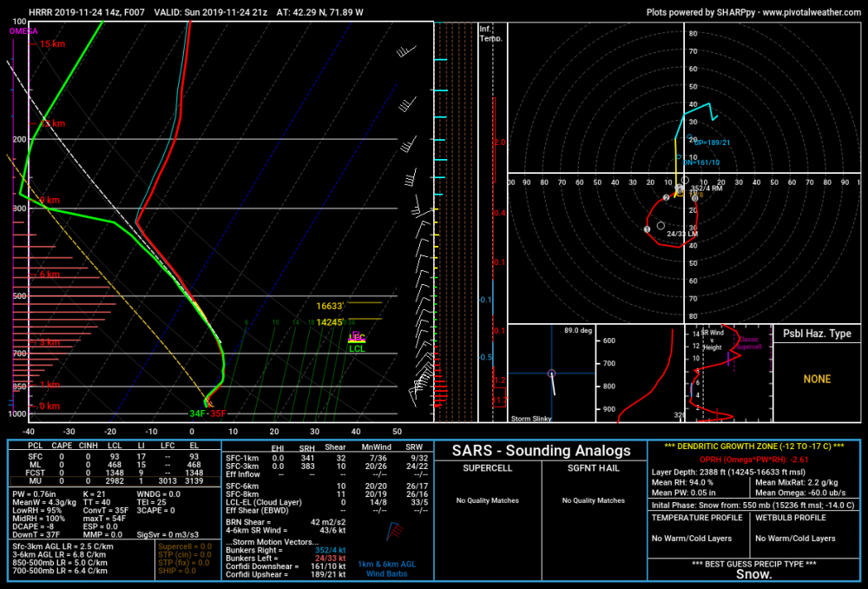This screenshot has width=868, height=589.
Task: Select the MeanW = 4.3g/kg value
Action: click(x=44, y=503)
